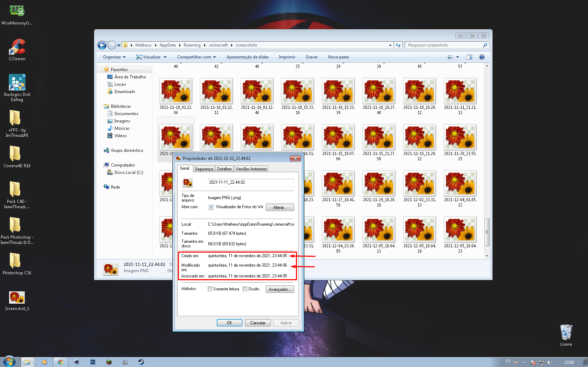Select thumbnail 2021-11-10_01.12.06
This screenshot has height=367, width=588.
(176, 96)
